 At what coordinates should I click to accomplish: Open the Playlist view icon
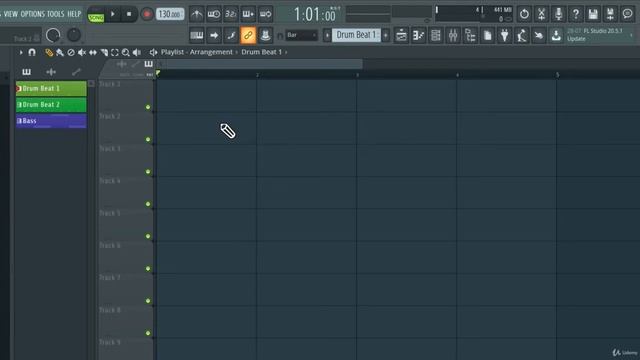pos(401,36)
